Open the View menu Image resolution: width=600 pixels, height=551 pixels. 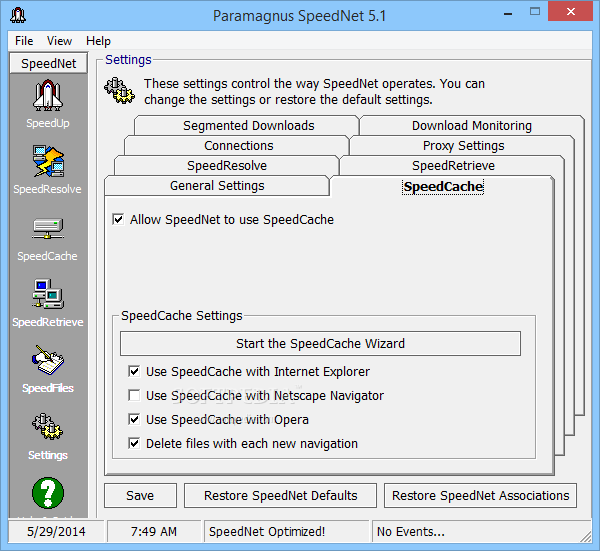tap(59, 41)
